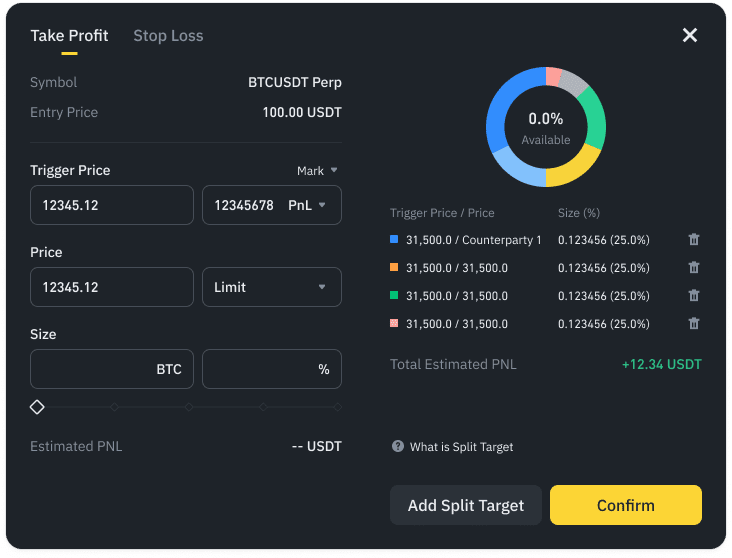This screenshot has width=732, height=558.
Task: Click the green color swatch in list
Action: pos(394,295)
